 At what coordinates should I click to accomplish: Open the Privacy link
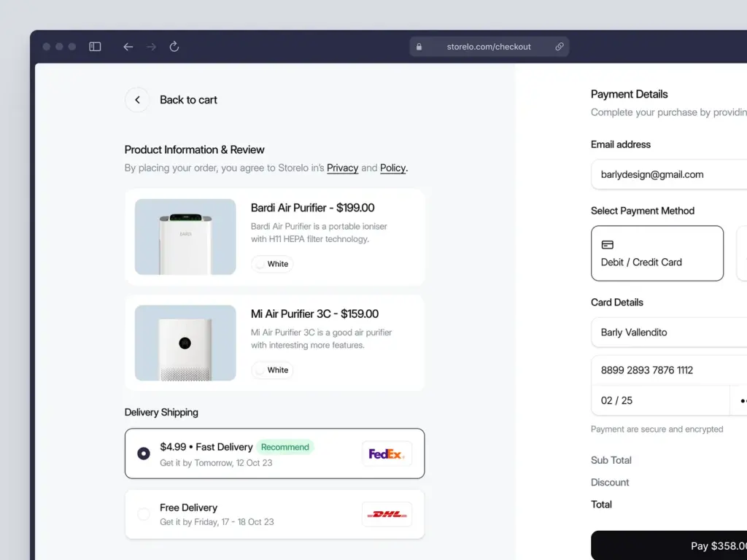tap(342, 168)
